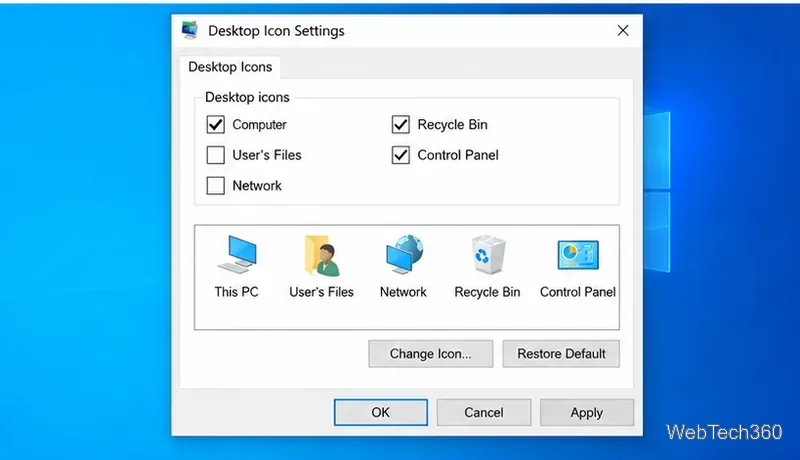Confirm with the OK button

pos(381,412)
